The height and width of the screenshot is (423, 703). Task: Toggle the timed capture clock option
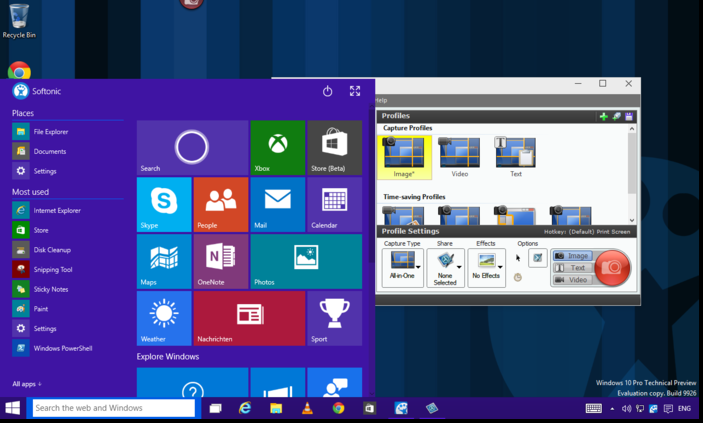coord(517,278)
